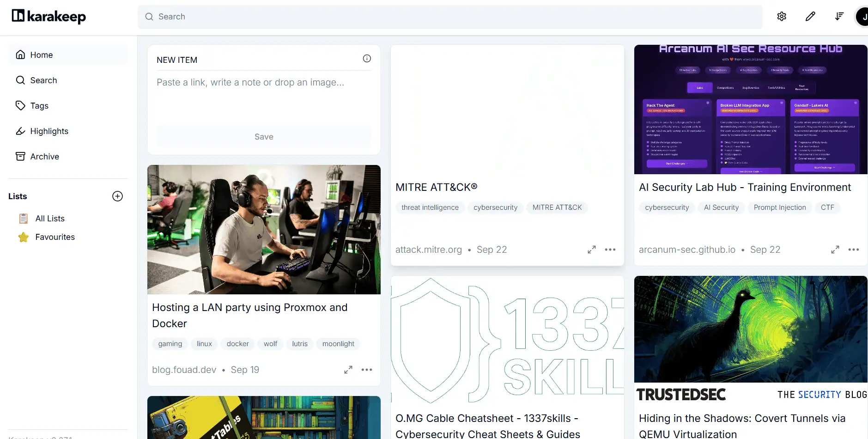This screenshot has width=868, height=439.
Task: Open the user avatar menu
Action: point(862,17)
